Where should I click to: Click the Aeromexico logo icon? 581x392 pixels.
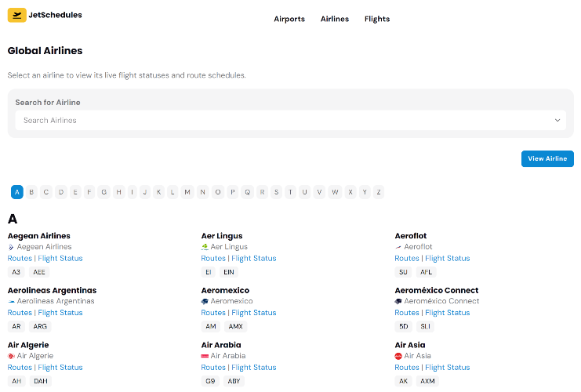205,302
